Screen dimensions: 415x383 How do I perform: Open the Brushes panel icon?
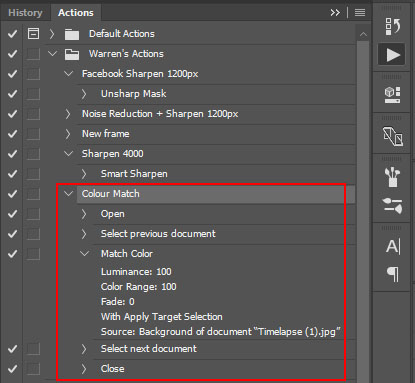coord(392,177)
